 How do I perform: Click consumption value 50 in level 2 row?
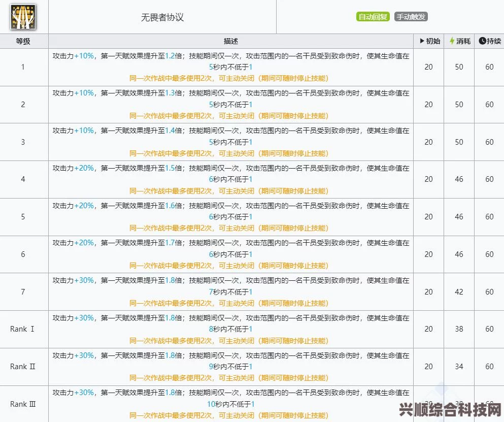tap(459, 105)
